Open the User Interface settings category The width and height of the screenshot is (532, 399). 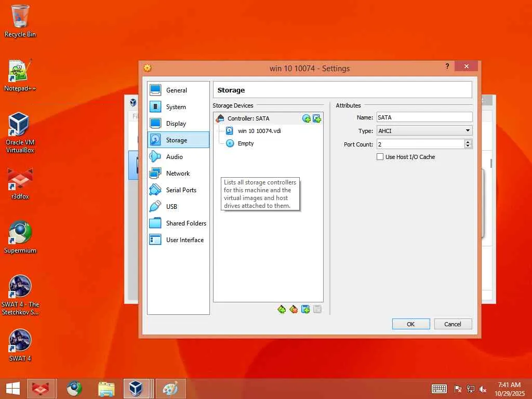[178, 240]
